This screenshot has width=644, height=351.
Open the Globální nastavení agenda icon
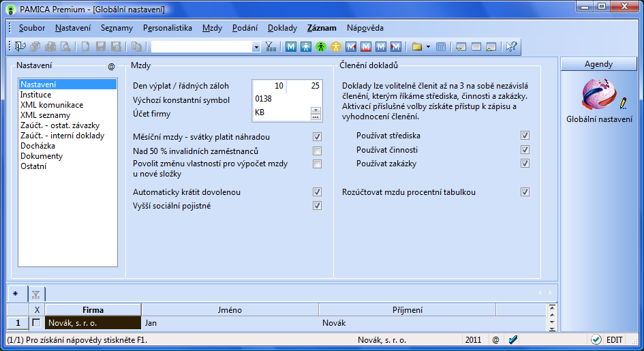tap(599, 95)
